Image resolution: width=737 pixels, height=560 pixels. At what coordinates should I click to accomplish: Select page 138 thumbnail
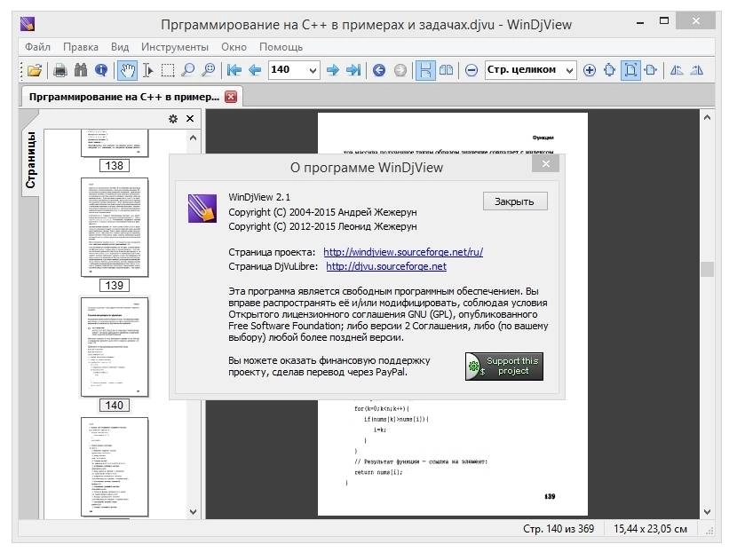click(115, 145)
